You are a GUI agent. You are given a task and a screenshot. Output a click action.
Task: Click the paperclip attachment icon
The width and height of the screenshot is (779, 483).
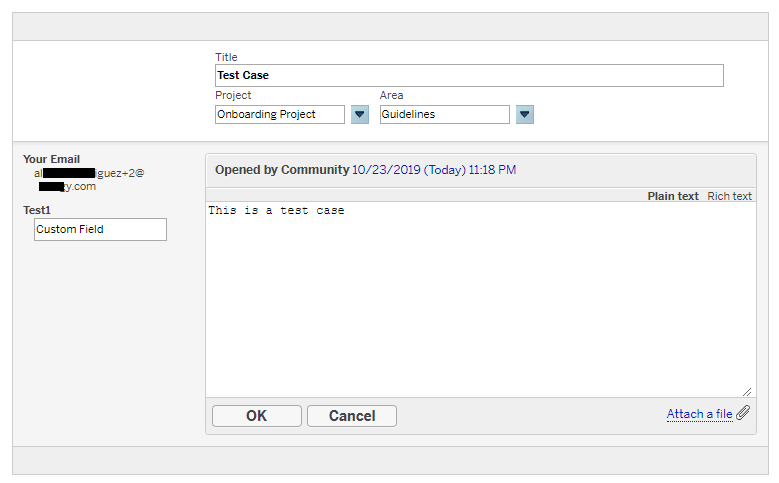point(743,413)
